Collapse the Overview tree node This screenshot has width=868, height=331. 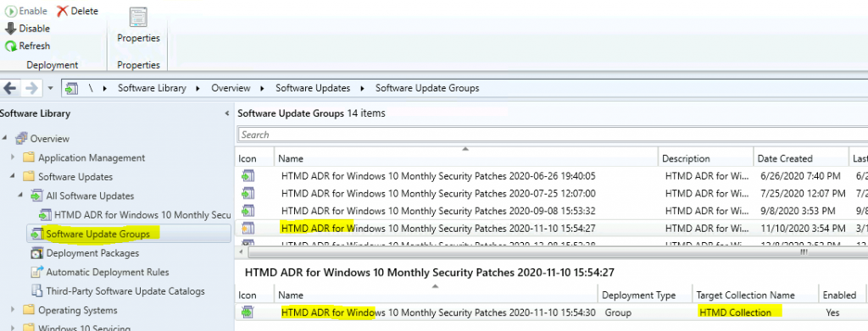click(5, 139)
